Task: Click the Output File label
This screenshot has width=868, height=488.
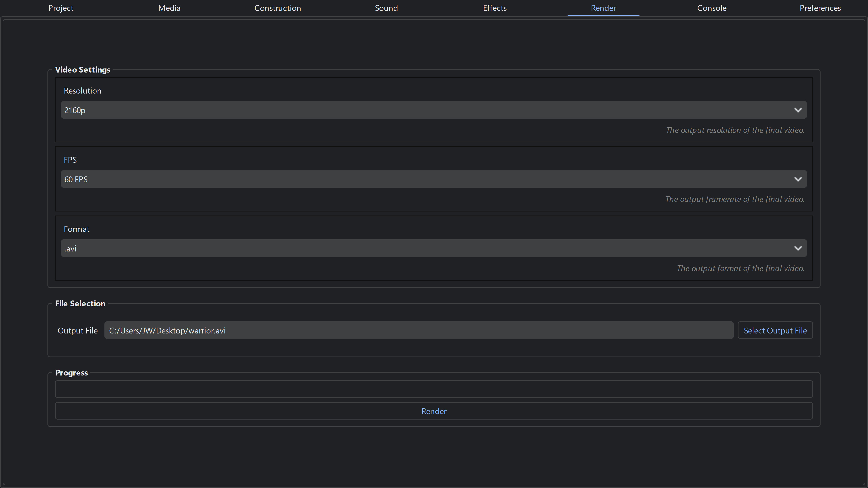Action: coord(78,331)
